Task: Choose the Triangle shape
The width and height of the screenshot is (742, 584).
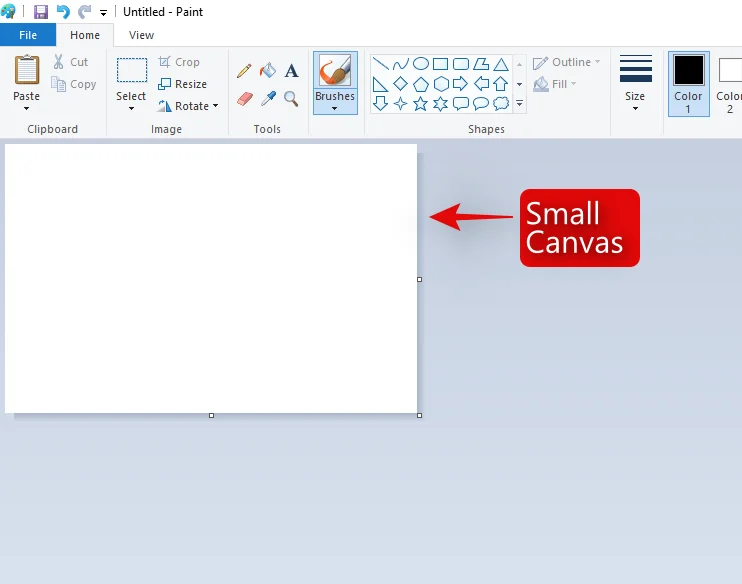Action: tap(501, 63)
